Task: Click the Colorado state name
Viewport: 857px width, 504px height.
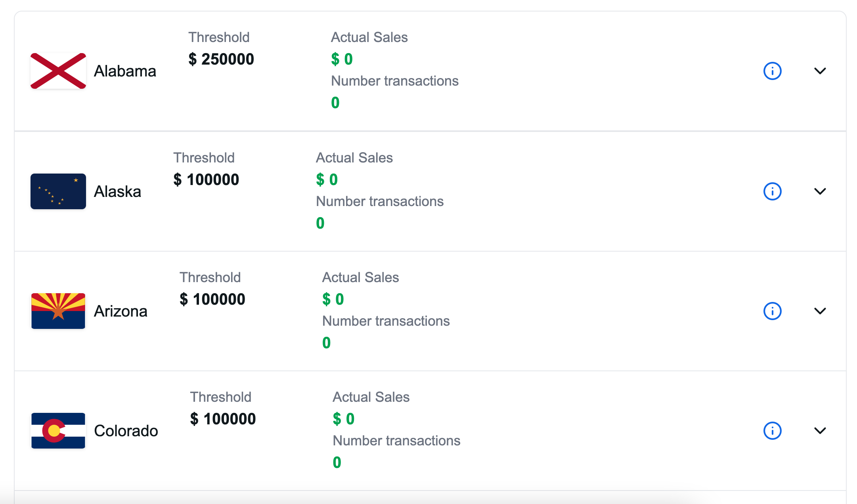Action: 126,431
